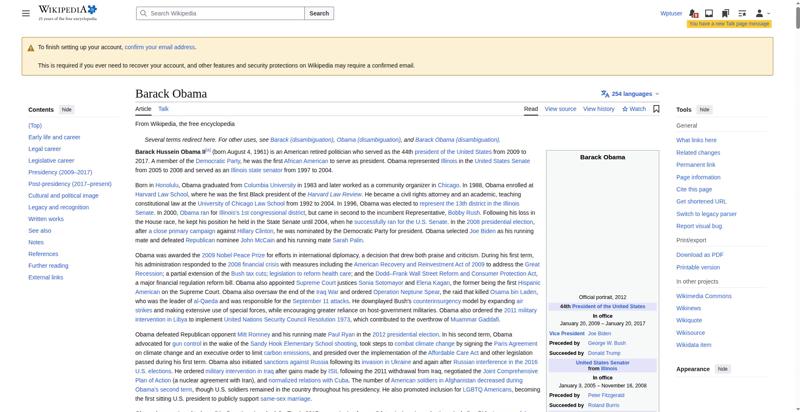Jump to References section
The width and height of the screenshot is (800, 412).
tap(43, 254)
